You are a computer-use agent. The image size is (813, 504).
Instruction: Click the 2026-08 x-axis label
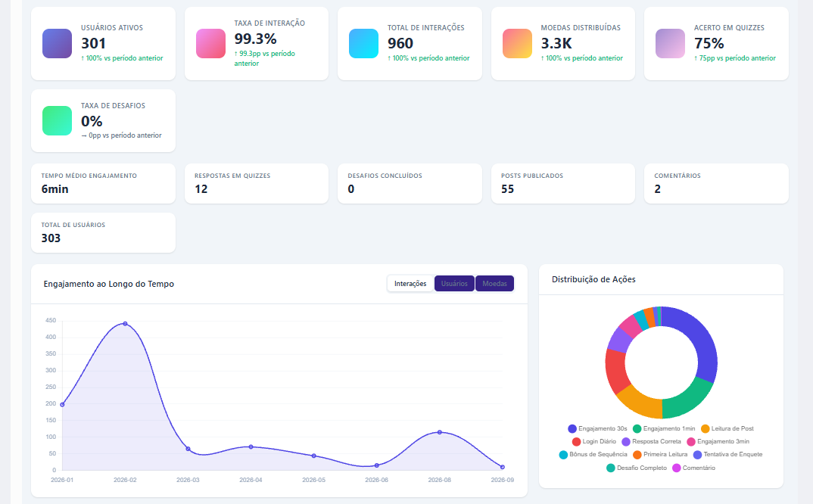click(440, 480)
